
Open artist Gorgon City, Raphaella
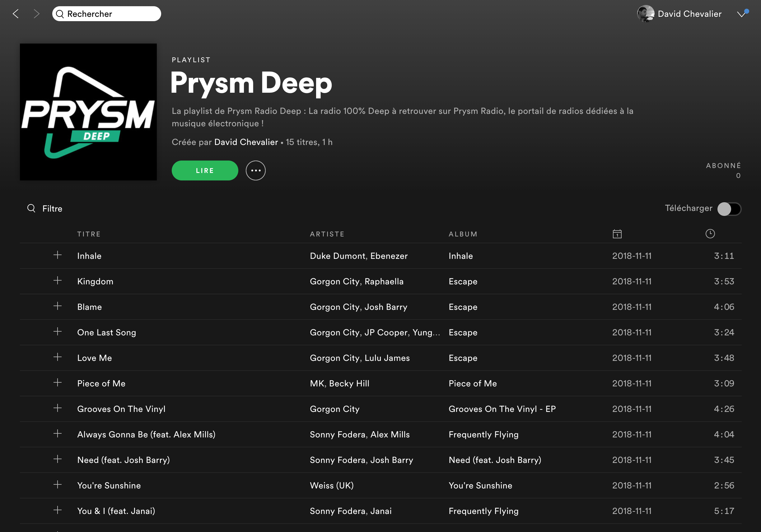click(357, 282)
